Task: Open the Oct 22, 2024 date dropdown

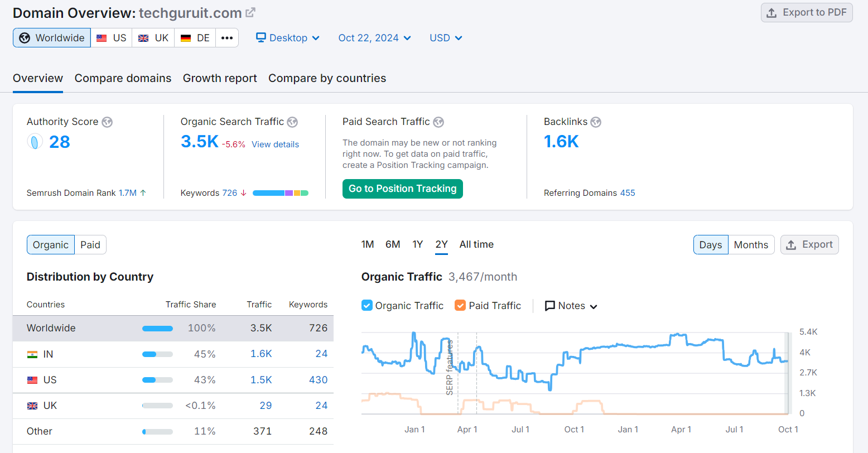Action: [374, 38]
